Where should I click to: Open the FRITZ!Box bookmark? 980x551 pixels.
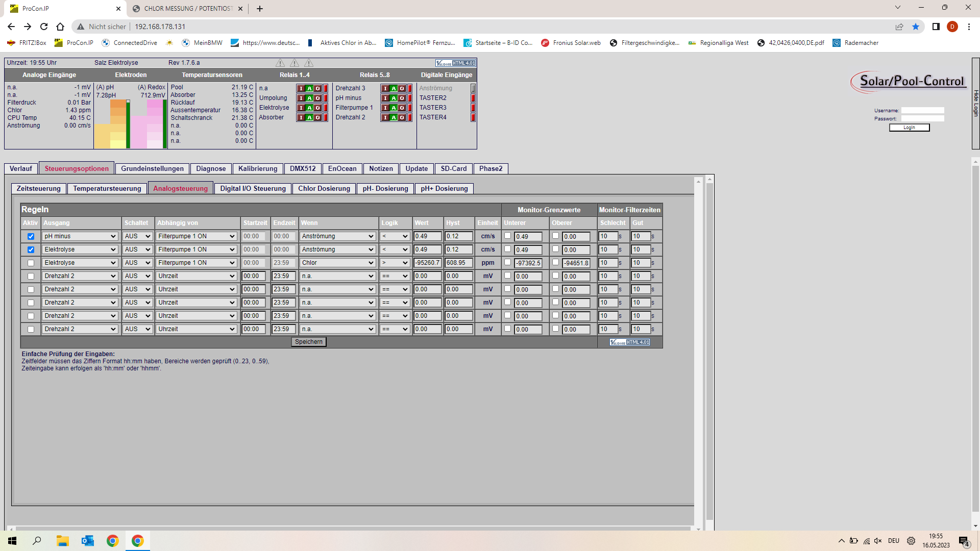click(27, 43)
